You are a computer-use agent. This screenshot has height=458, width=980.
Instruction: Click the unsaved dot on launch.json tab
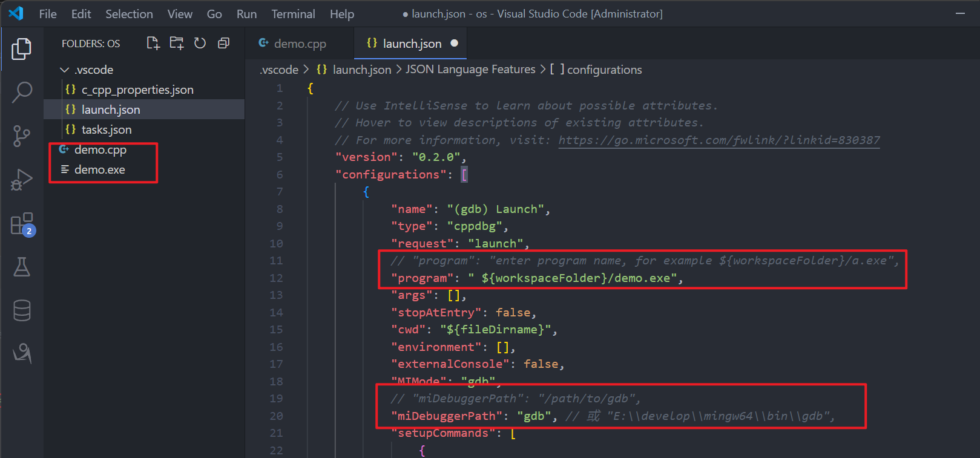[455, 43]
